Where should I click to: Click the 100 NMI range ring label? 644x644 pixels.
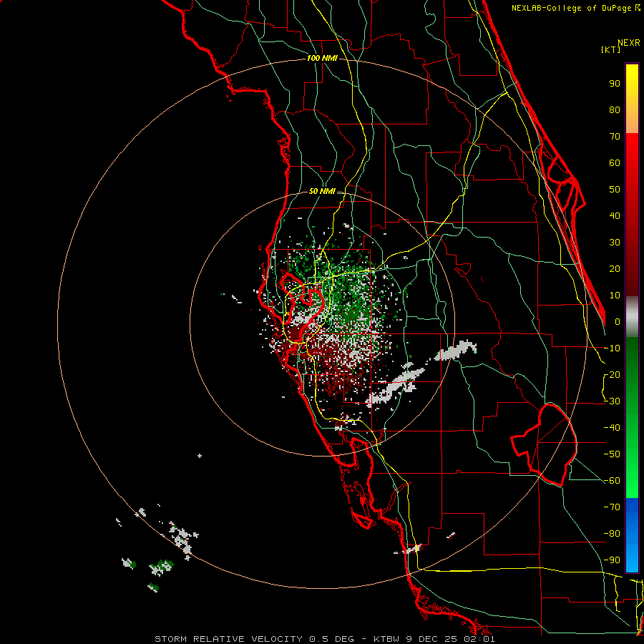point(322,59)
